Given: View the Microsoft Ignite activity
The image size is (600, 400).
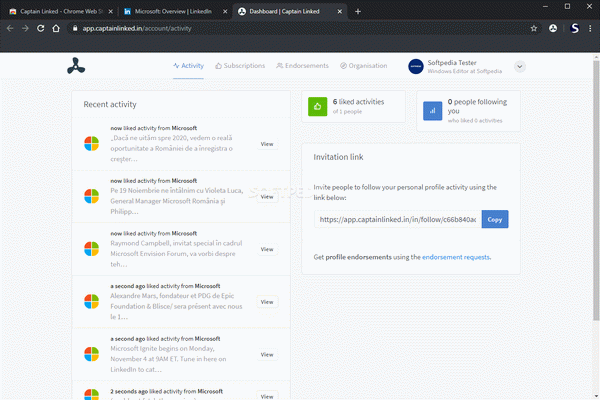Looking at the screenshot, I should pos(267,355).
